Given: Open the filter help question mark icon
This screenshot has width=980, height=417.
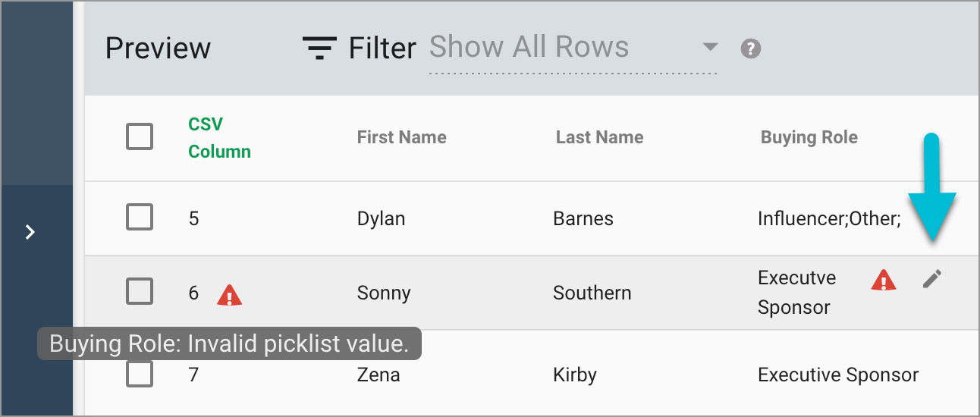Looking at the screenshot, I should coord(750,49).
